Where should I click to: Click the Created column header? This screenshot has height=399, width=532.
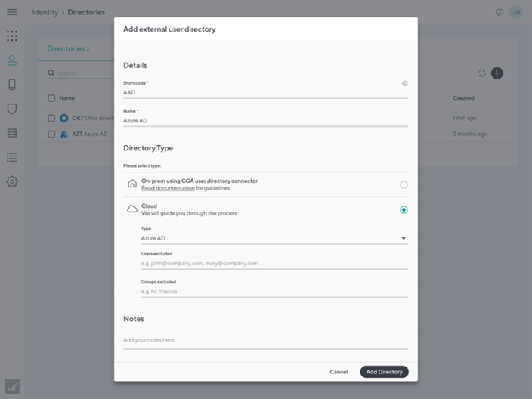463,98
